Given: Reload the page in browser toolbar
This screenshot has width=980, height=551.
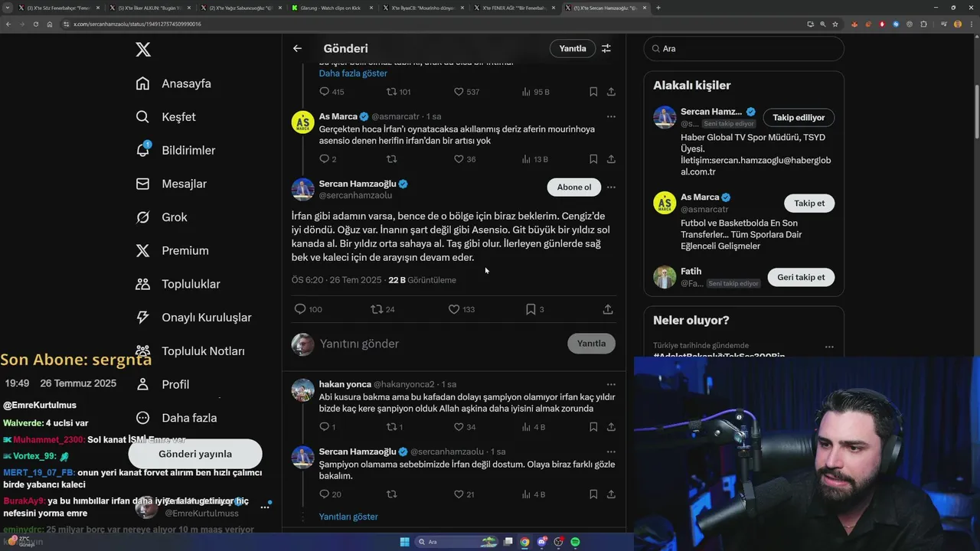Looking at the screenshot, I should click(35, 24).
